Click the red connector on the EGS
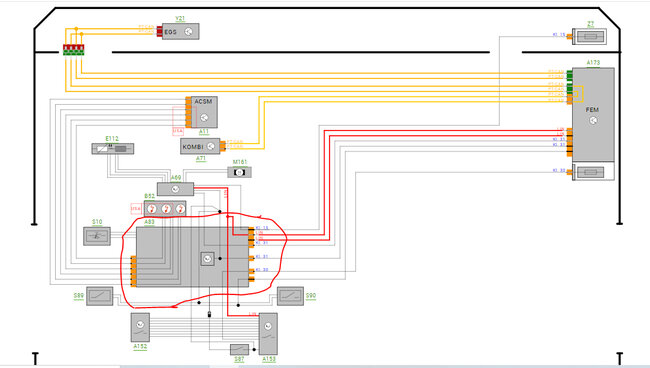Viewport: 650px width, 368px height. [x=159, y=31]
